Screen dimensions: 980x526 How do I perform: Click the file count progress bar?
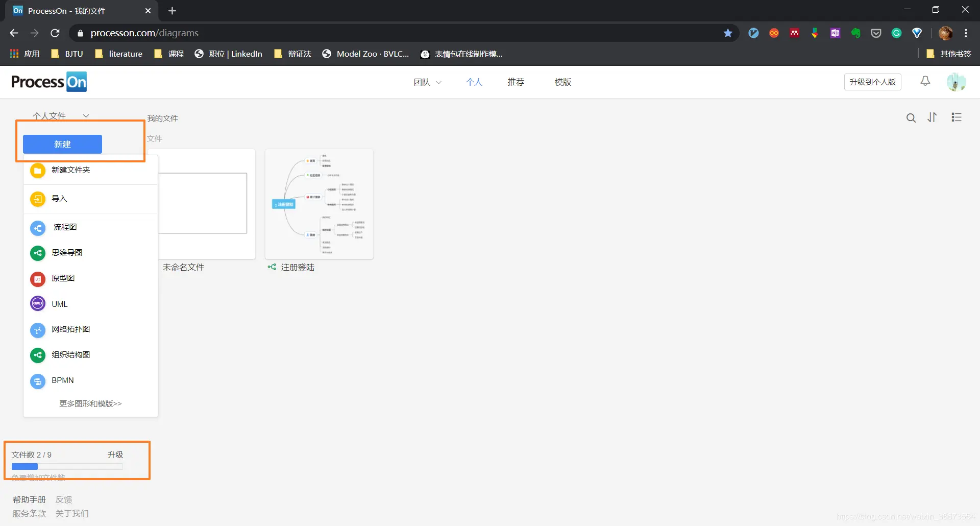point(67,466)
